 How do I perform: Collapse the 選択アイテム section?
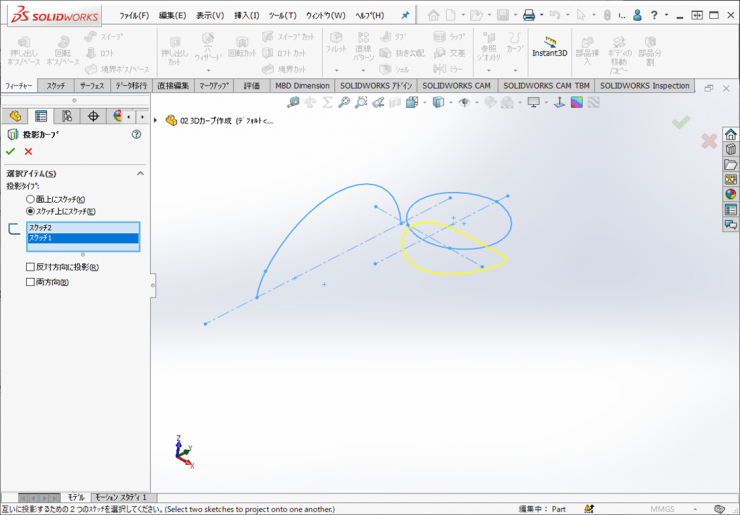click(x=140, y=174)
